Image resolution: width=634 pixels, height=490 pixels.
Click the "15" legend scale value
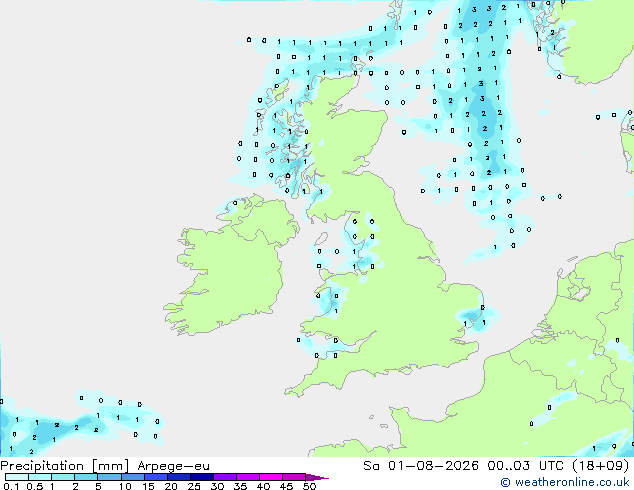pos(148,486)
